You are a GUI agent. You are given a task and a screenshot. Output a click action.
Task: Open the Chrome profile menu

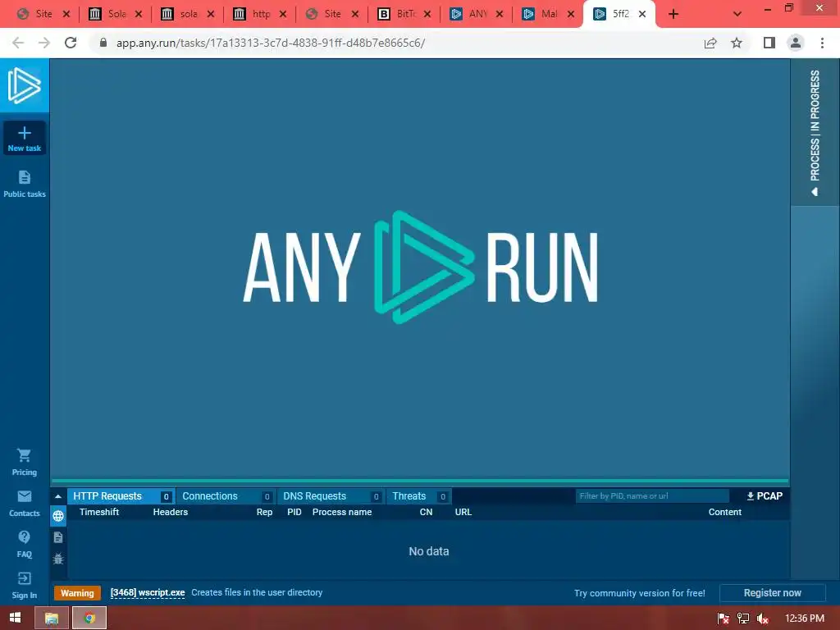796,43
